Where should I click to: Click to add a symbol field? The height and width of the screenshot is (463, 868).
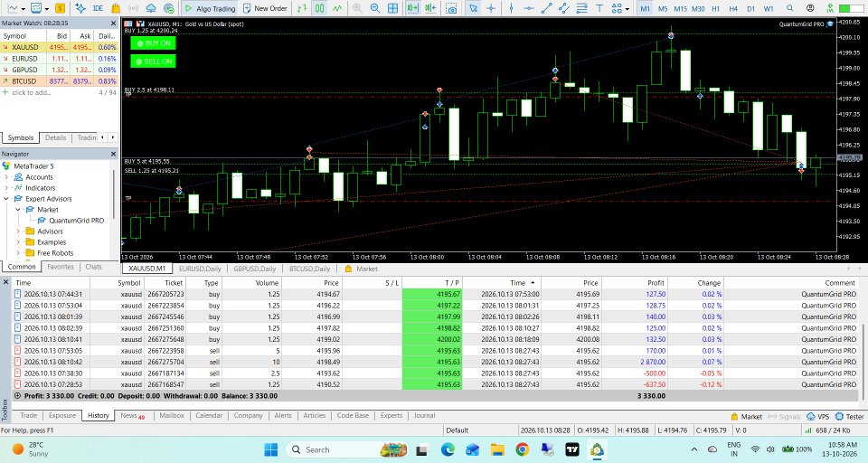pos(32,92)
